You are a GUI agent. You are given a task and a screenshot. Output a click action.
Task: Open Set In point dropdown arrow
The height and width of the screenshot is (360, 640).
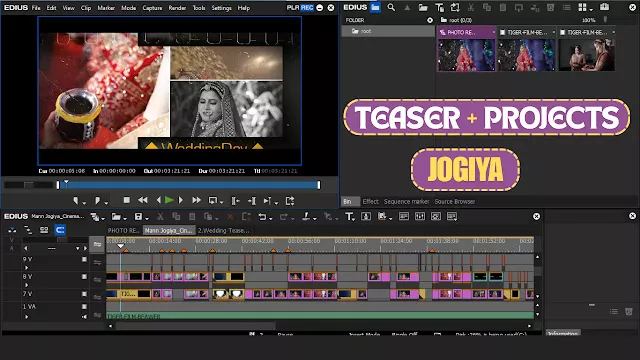(84, 202)
